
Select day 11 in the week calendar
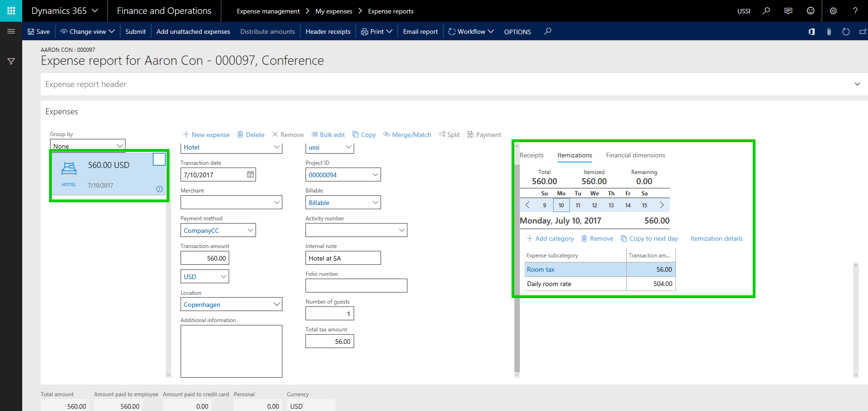578,205
